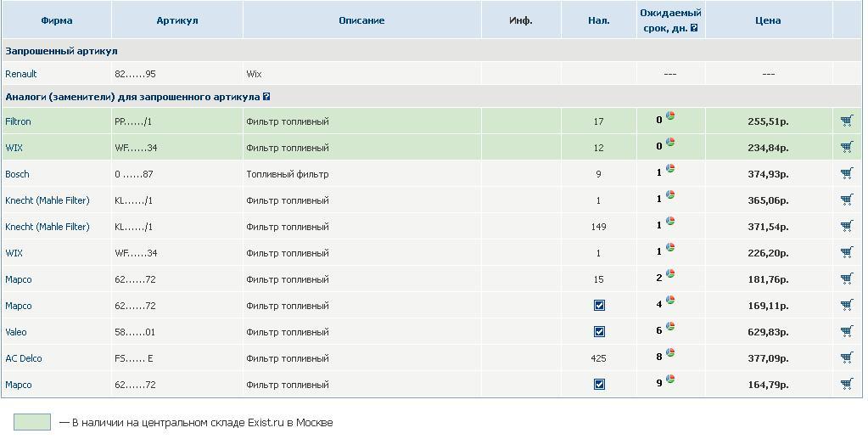Sort by 'Артикул' column header
The height and width of the screenshot is (439, 868).
(177, 20)
